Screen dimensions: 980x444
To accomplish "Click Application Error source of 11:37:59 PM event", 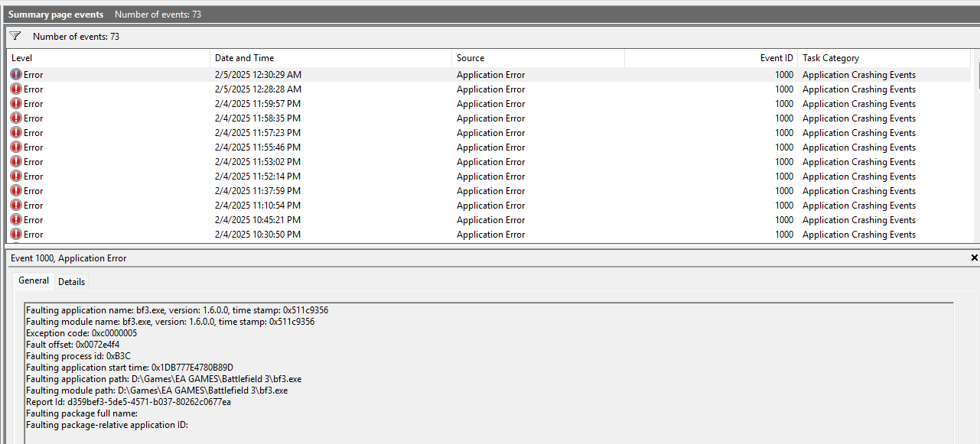I will click(490, 191).
